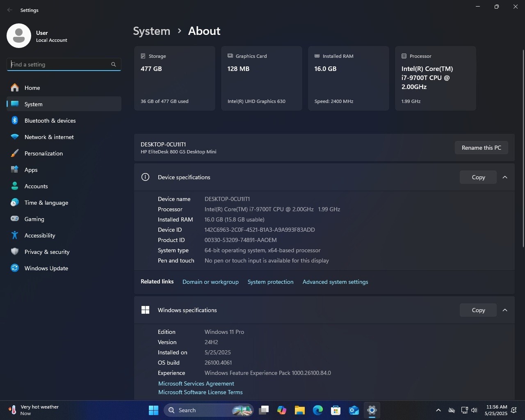The height and width of the screenshot is (420, 525).
Task: Open the Storage info card
Action: [175, 78]
